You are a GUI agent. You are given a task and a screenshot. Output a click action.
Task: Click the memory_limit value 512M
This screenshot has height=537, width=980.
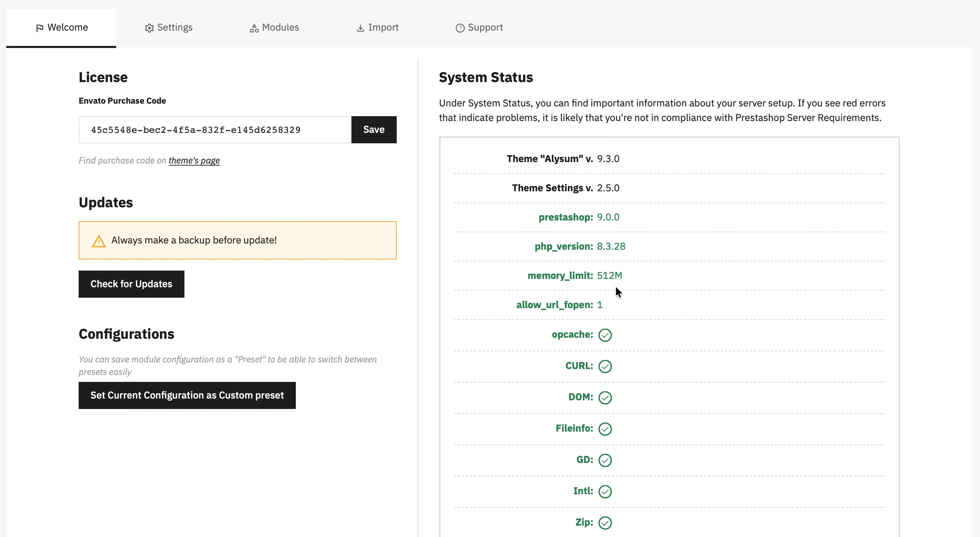609,275
